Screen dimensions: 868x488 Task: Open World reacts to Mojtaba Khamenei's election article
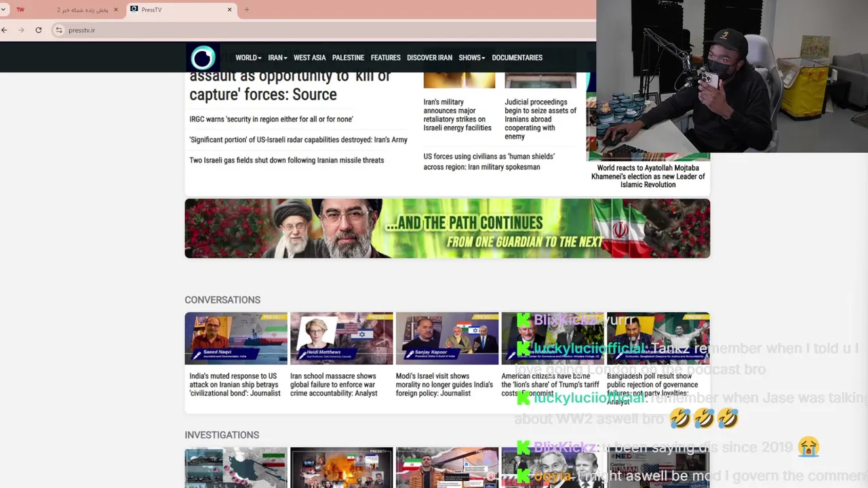click(x=648, y=176)
